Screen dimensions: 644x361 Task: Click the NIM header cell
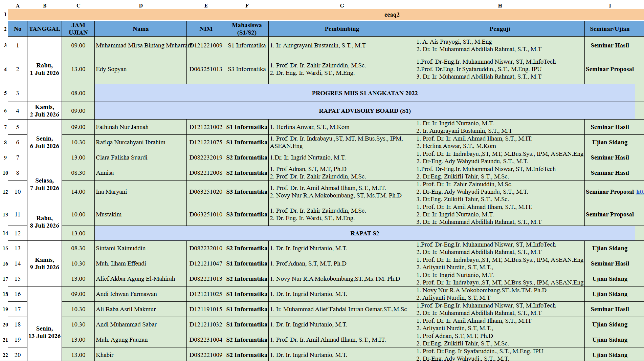point(206,29)
